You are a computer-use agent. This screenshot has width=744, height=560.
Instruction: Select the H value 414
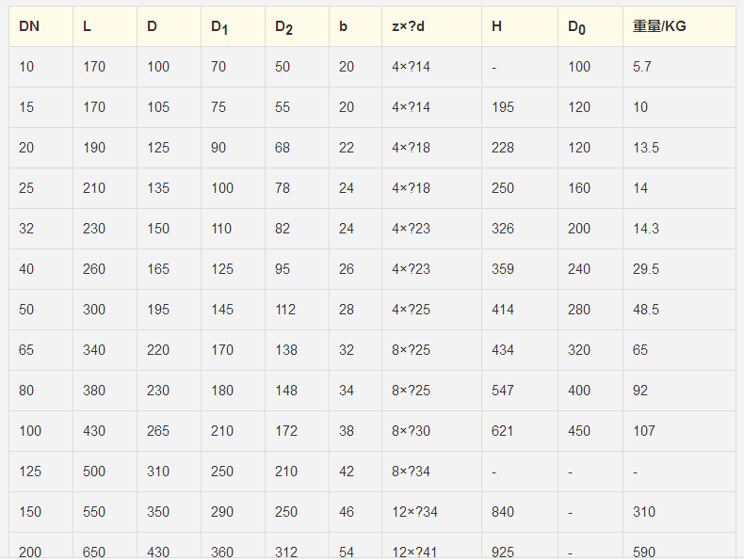tap(503, 310)
